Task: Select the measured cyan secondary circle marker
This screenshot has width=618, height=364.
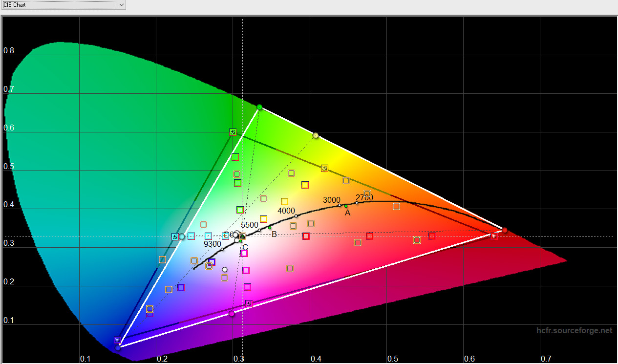Action: click(x=182, y=236)
